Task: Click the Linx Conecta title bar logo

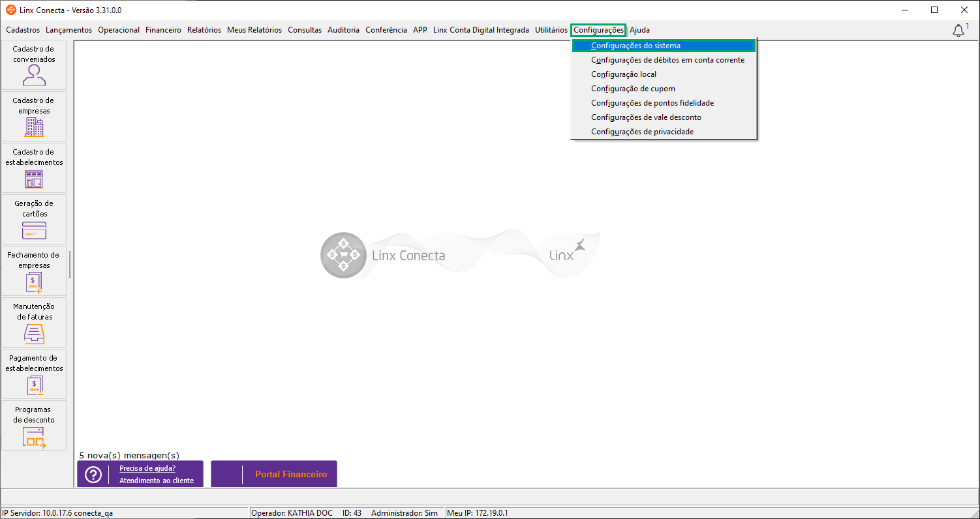Action: [10, 10]
